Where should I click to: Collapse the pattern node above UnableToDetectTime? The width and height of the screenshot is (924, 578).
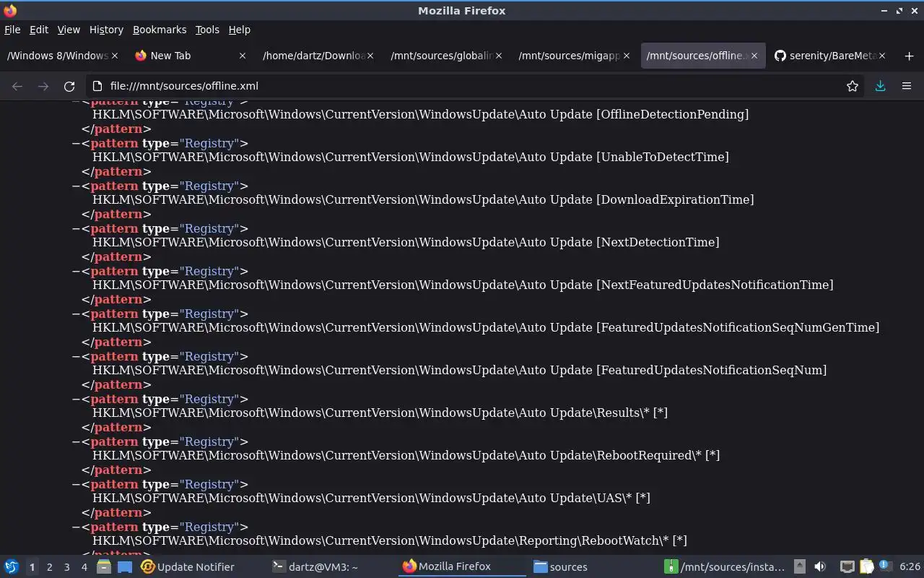[75, 143]
